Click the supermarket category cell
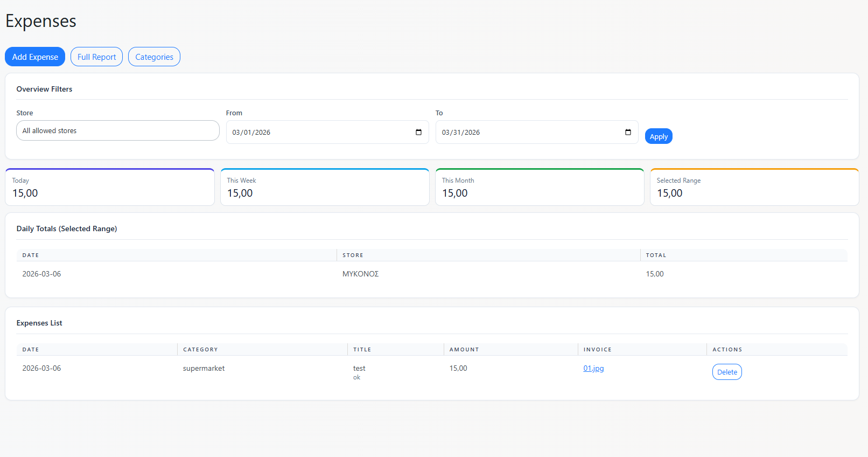The image size is (868, 457). tap(204, 368)
